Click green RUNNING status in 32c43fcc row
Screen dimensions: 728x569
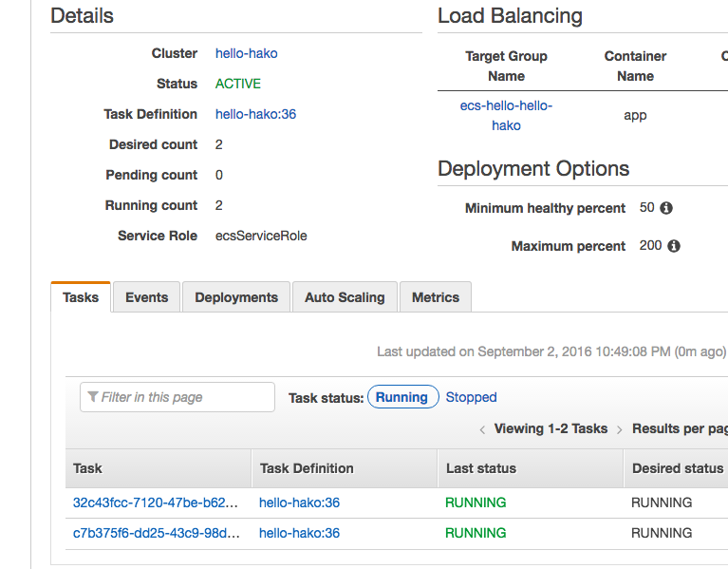(476, 503)
